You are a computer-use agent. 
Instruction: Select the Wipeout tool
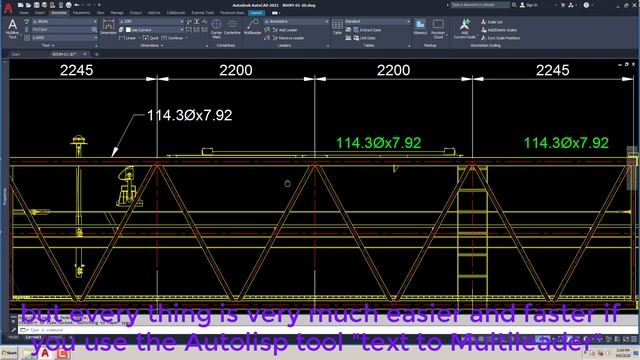tap(420, 27)
